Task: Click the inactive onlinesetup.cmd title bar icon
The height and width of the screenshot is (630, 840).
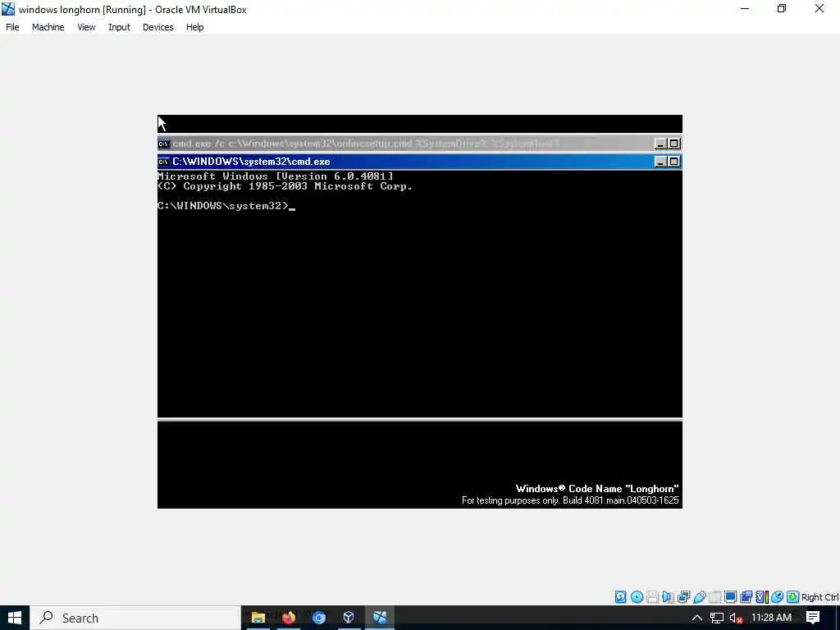Action: pyautogui.click(x=164, y=143)
